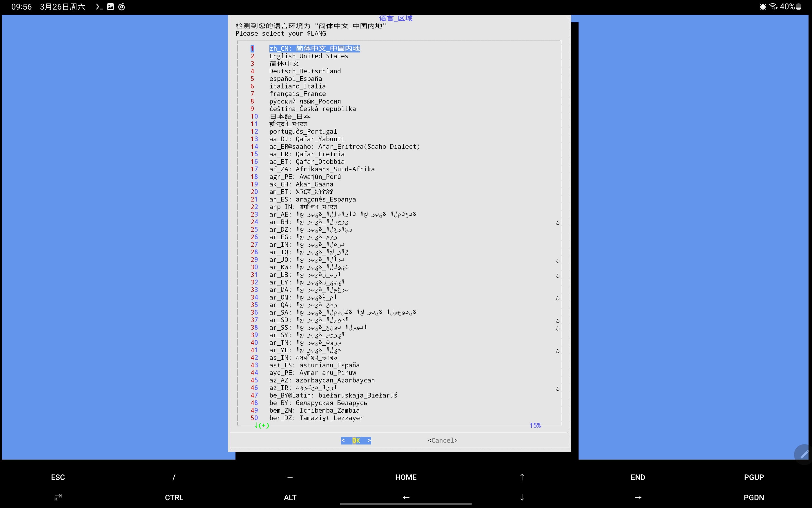This screenshot has height=508, width=812.
Task: Select ar_AE Arabic entry
Action: pyautogui.click(x=343, y=214)
